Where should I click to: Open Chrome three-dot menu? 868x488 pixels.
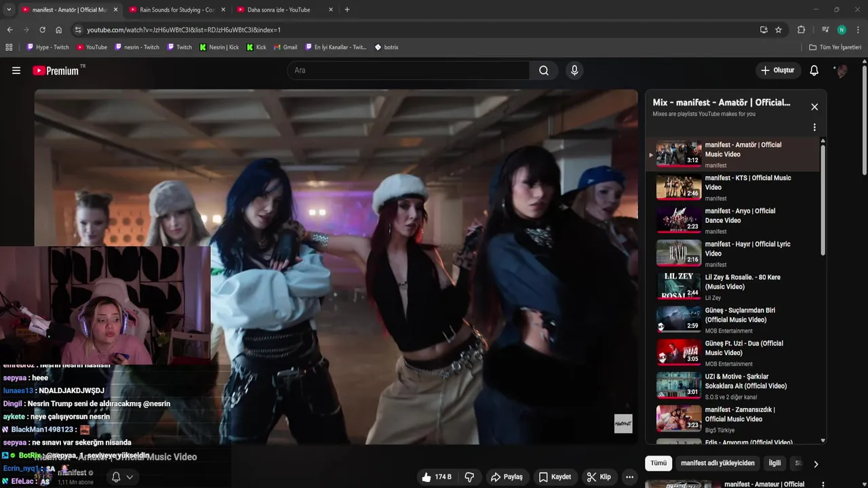tap(858, 30)
